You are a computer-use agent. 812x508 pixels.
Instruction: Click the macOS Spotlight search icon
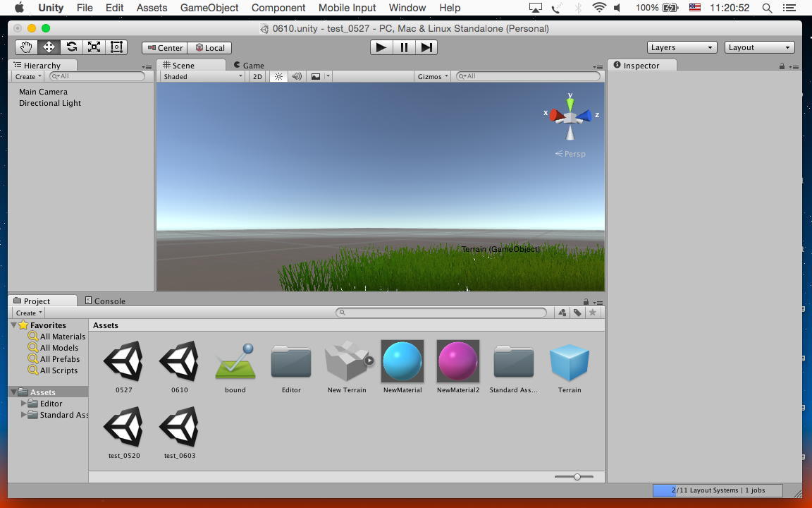(768, 8)
